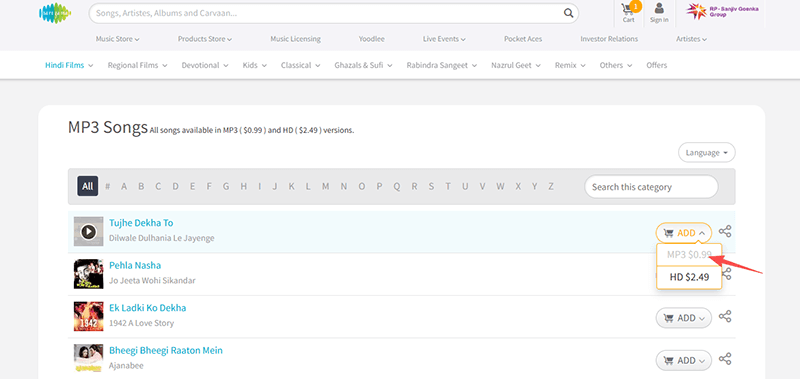Filter songs by letter D
The width and height of the screenshot is (800, 379).
coord(175,186)
